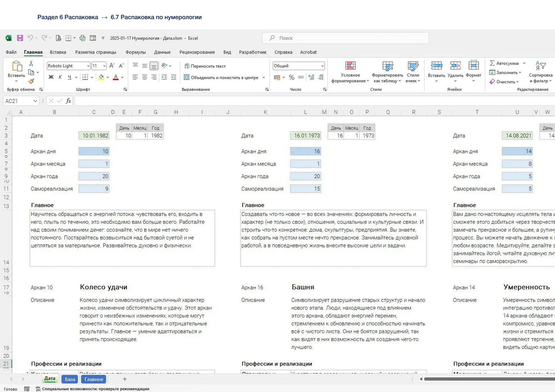Expand the number format dropdown Общий
555x392 pixels.
click(322, 66)
